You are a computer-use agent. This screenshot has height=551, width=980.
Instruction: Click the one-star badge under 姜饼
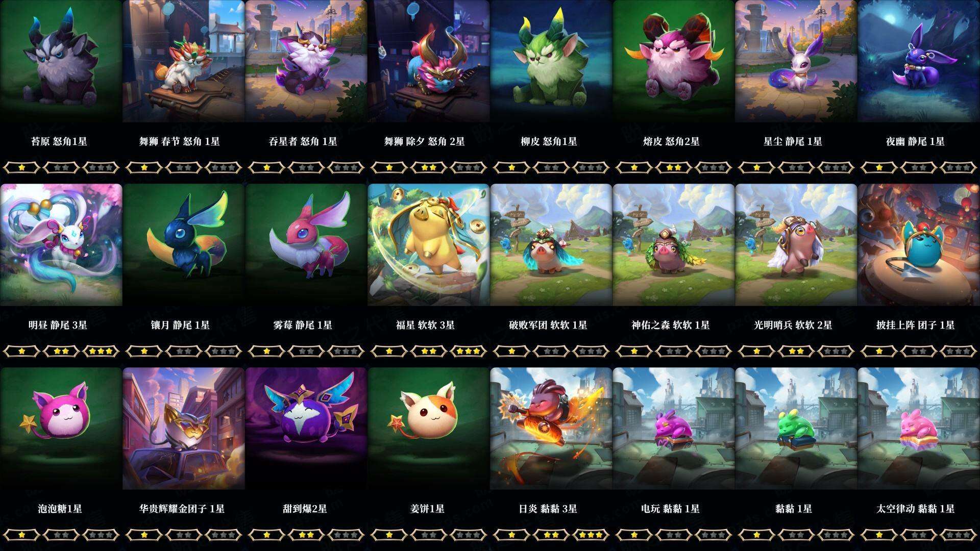pos(389,535)
